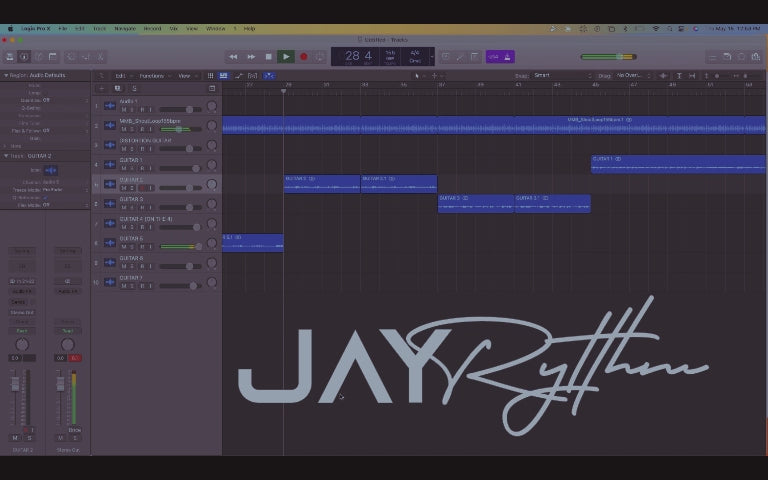Open the LCD display mode dropdown arrow

click(432, 57)
